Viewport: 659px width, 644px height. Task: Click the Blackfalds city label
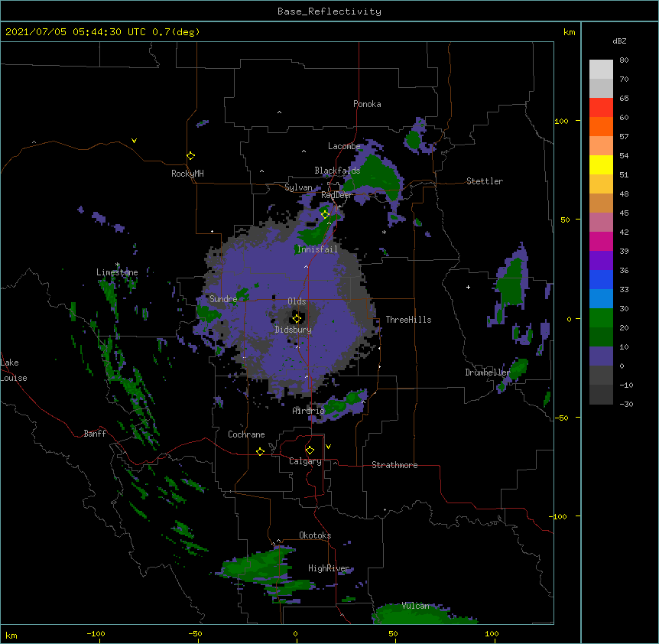coord(337,171)
